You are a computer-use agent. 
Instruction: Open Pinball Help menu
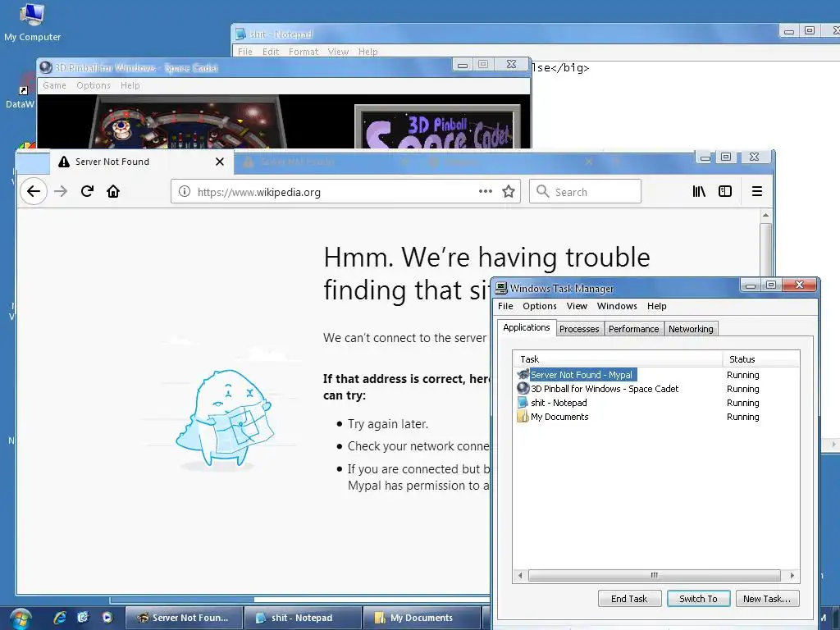130,85
